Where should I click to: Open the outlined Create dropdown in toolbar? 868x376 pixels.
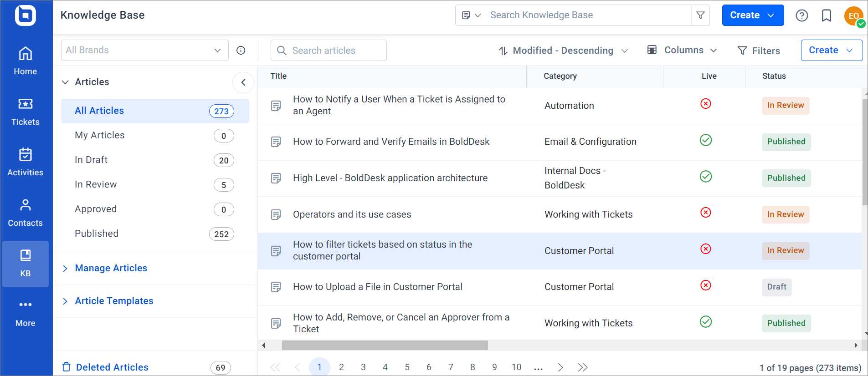click(832, 51)
